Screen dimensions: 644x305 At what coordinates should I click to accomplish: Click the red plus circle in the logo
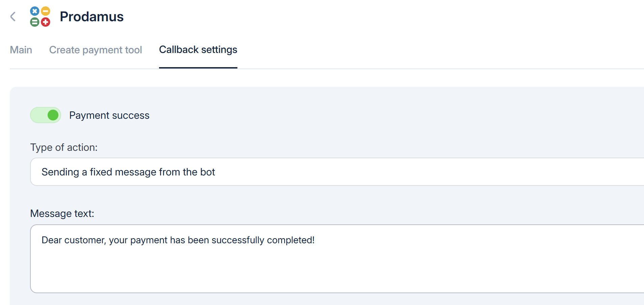(x=46, y=22)
